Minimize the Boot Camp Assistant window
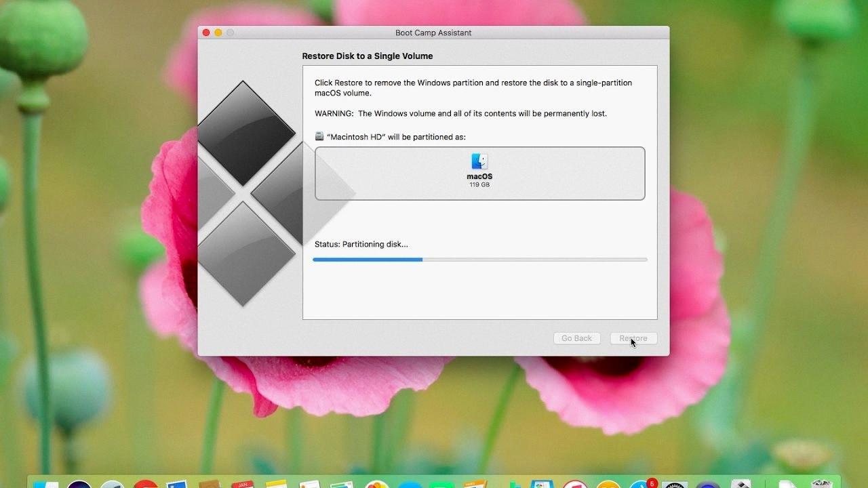 pos(218,33)
